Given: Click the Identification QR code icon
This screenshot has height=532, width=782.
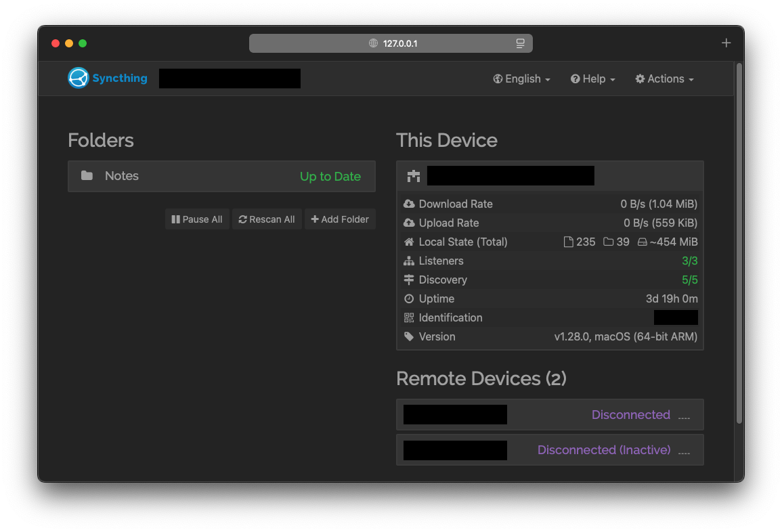Looking at the screenshot, I should pyautogui.click(x=409, y=317).
